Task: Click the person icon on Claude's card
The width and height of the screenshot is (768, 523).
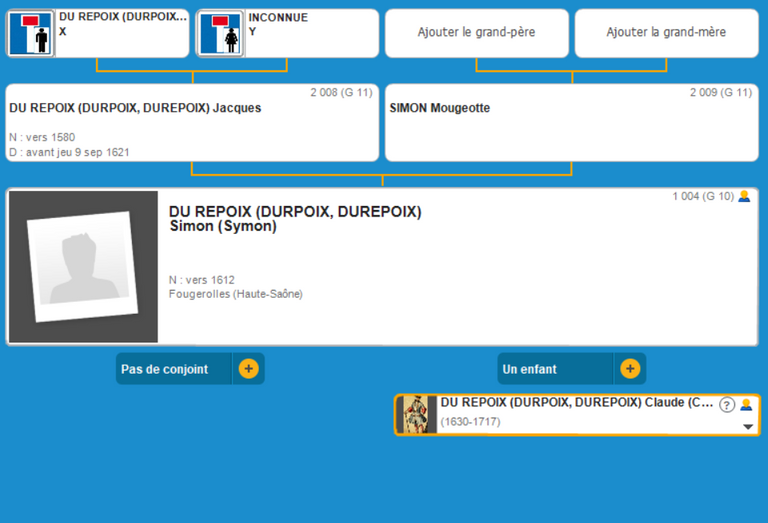Action: click(745, 405)
